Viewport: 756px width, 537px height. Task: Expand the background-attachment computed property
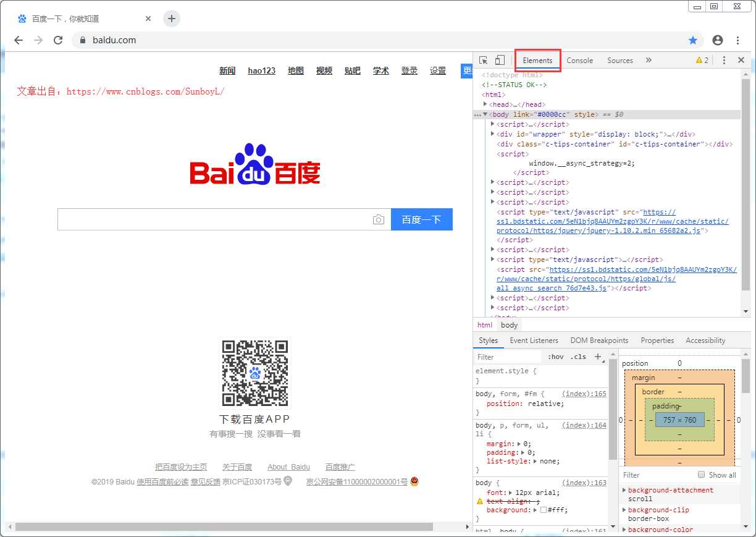click(x=624, y=490)
